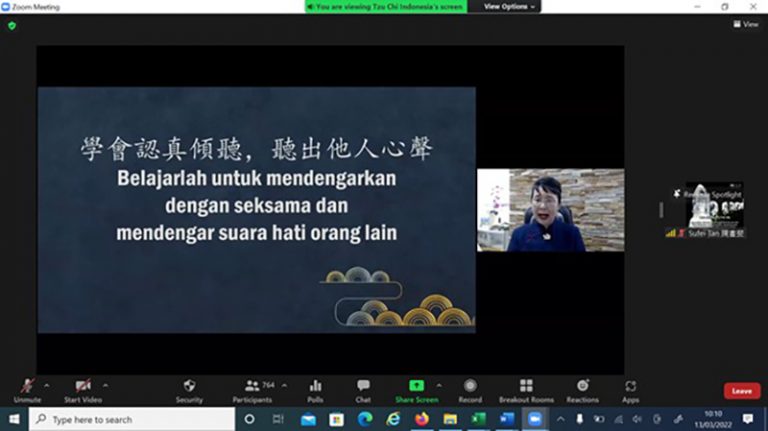Open the Security options

[x=189, y=389]
